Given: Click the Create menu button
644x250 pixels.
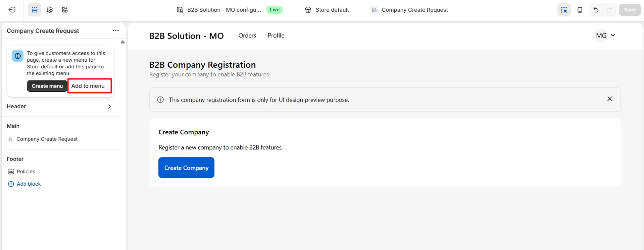Looking at the screenshot, I should 47,86.
